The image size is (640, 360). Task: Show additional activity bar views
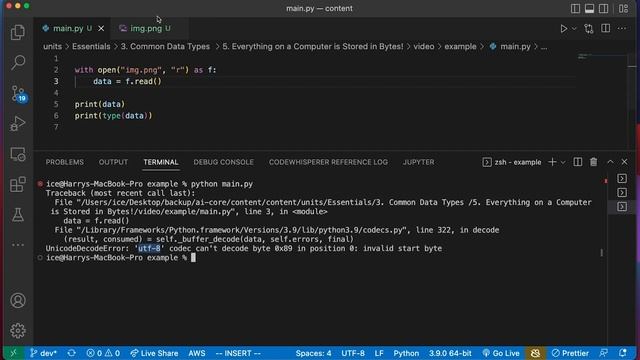click(18, 245)
